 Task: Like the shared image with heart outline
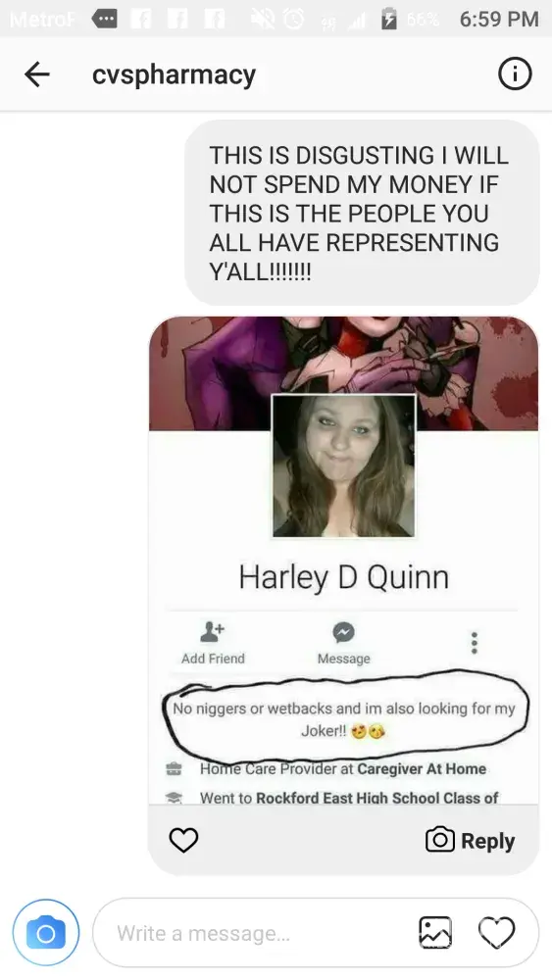183,840
